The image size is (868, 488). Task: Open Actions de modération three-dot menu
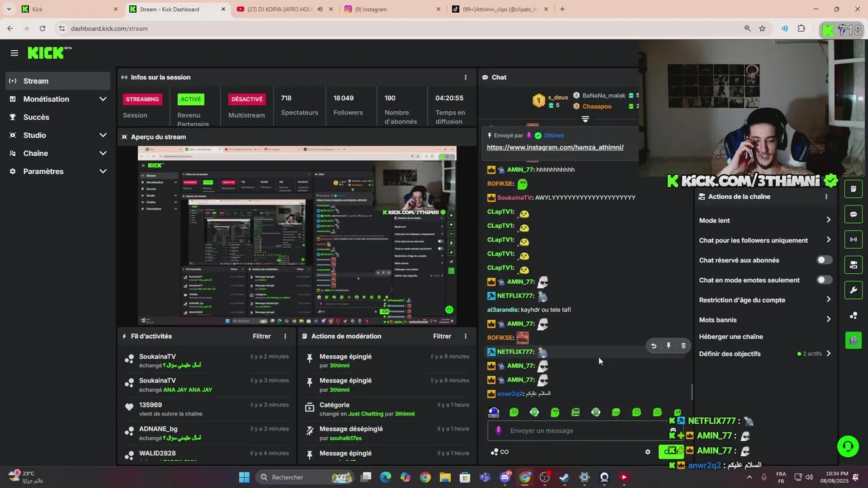coord(465,336)
